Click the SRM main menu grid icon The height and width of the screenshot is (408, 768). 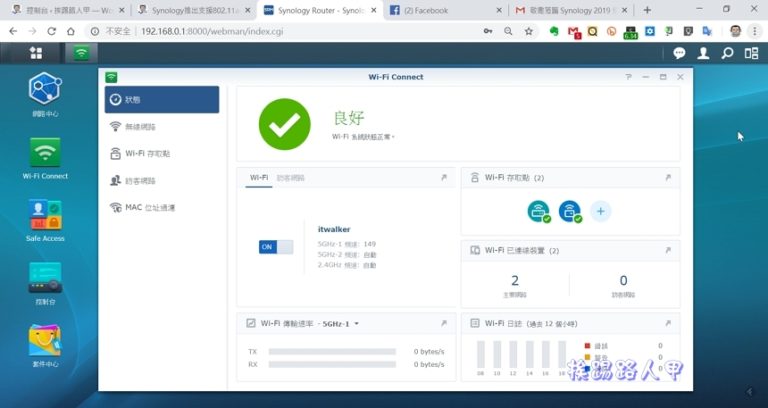point(36,53)
